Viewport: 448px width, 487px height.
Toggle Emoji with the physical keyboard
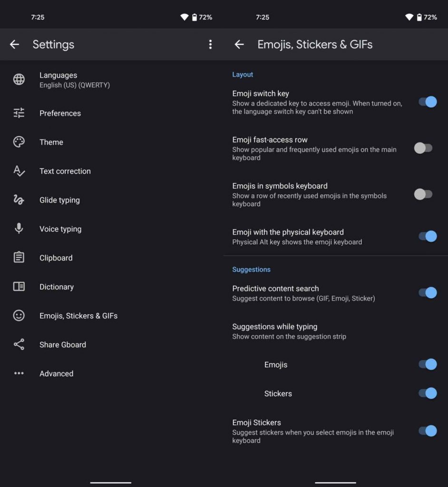[427, 236]
